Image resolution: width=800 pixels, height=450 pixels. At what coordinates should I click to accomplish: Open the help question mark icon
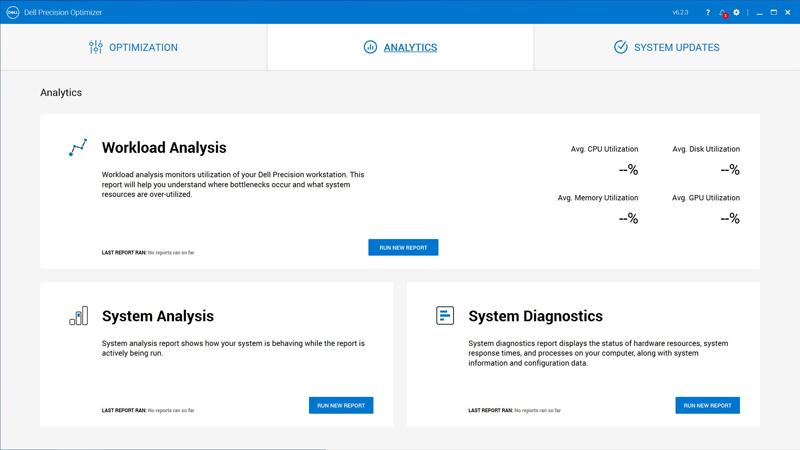click(x=708, y=12)
